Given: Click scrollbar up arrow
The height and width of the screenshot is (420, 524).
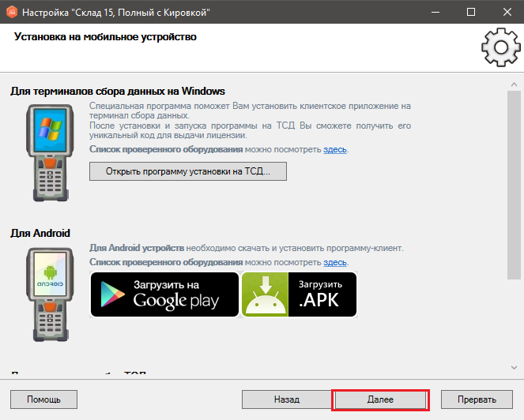Looking at the screenshot, I should [x=514, y=84].
